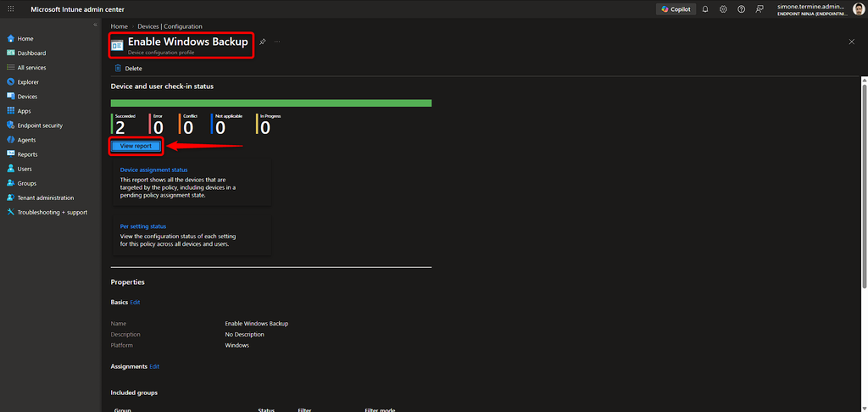Click the Error count value
Image resolution: width=868 pixels, height=412 pixels.
[x=159, y=128]
